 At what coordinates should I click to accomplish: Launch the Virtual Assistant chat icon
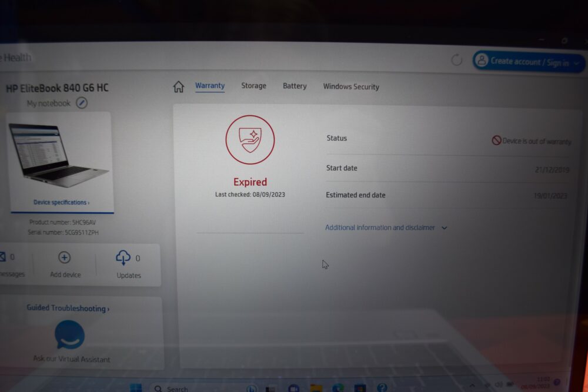pos(70,334)
